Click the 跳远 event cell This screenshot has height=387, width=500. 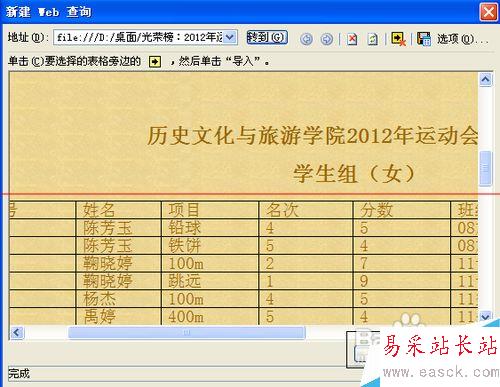coord(210,281)
